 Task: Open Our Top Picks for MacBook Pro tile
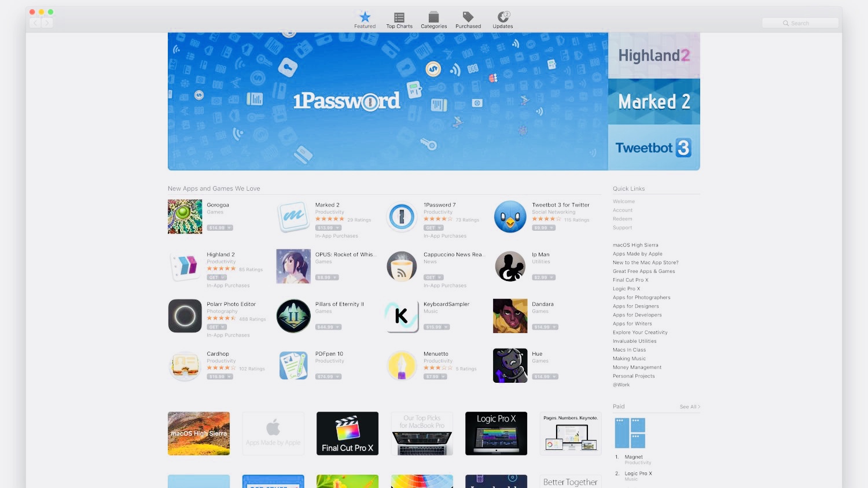click(x=422, y=434)
